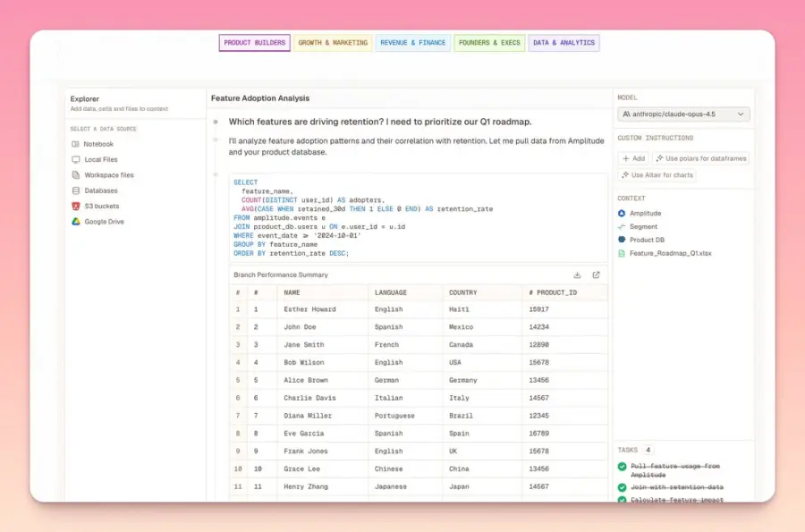Screen dimensions: 805x532
Task: Click the Segment context icon
Action: coord(622,227)
